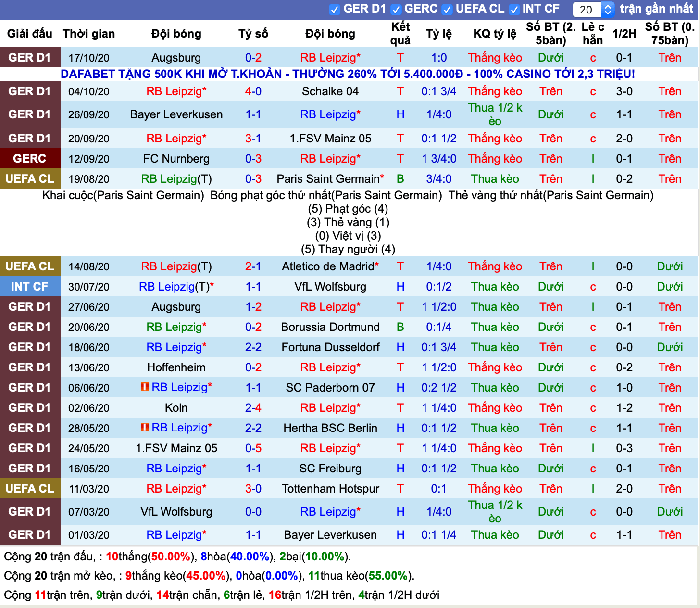This screenshot has width=700, height=608.
Task: Click the Dafabet promotional banner link
Action: tap(348, 74)
